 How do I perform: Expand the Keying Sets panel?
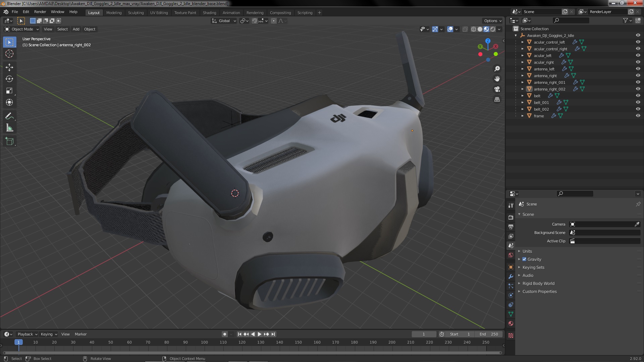pyautogui.click(x=533, y=267)
